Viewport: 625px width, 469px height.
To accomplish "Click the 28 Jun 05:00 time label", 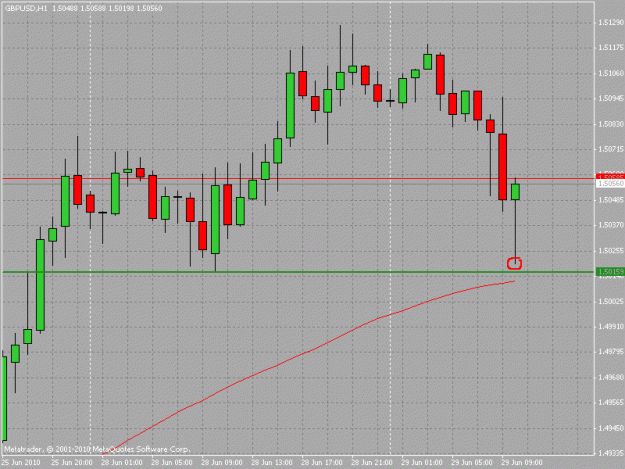I will click(x=172, y=463).
